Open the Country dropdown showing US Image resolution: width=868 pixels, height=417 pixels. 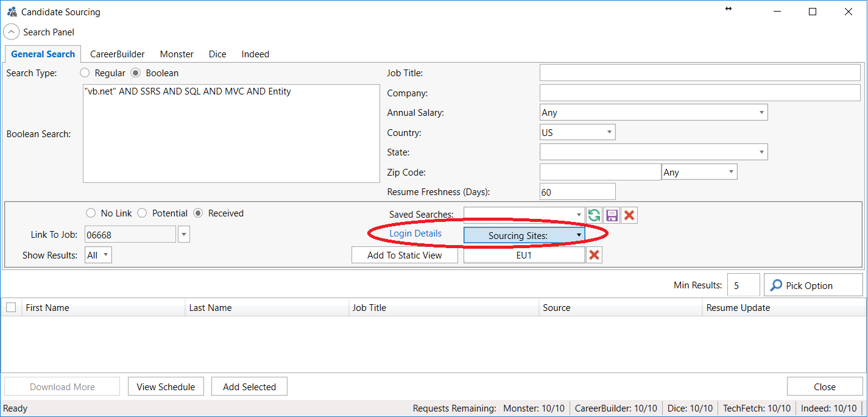(577, 132)
